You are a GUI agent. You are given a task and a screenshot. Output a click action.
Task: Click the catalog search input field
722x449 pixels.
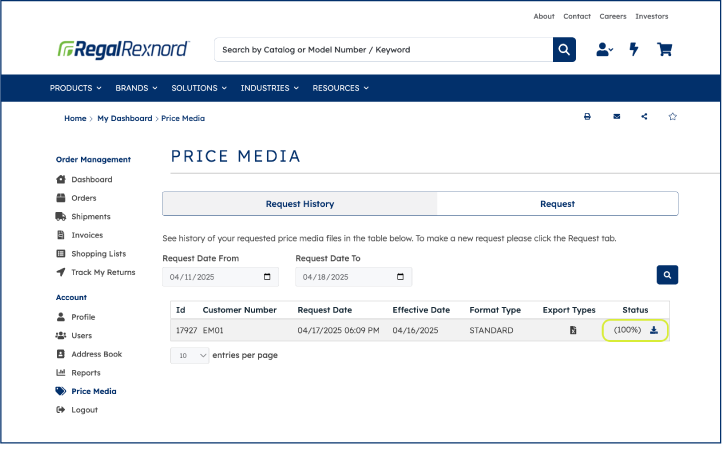pos(384,50)
